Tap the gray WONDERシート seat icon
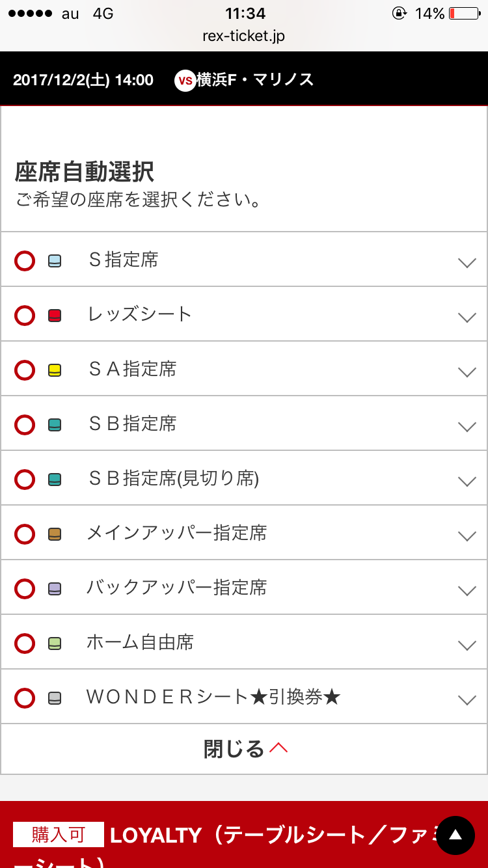Screen dimensions: 488x868 tap(55, 699)
